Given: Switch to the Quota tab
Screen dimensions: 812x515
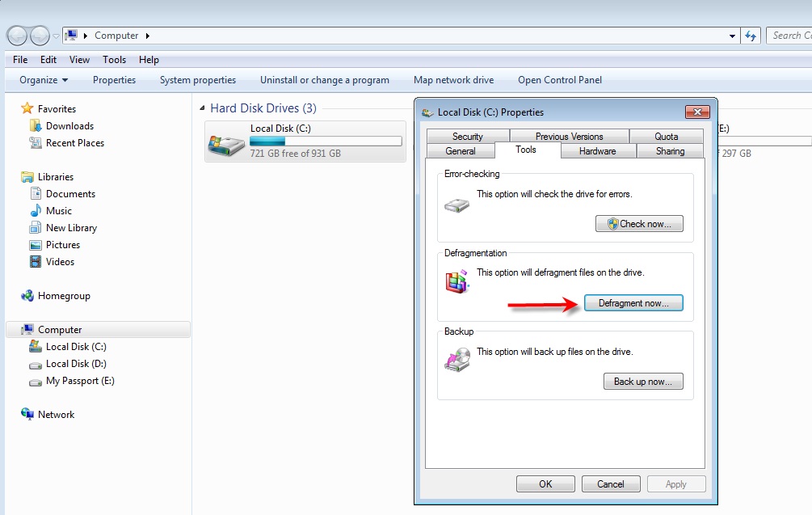Looking at the screenshot, I should click(x=666, y=137).
